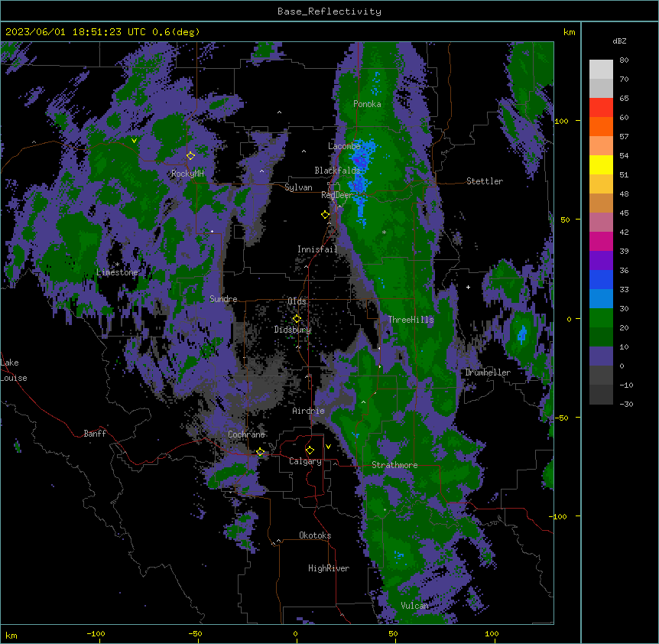Select the slate purple swatch between 10 and 0
The height and width of the screenshot is (644, 659).
601,356
